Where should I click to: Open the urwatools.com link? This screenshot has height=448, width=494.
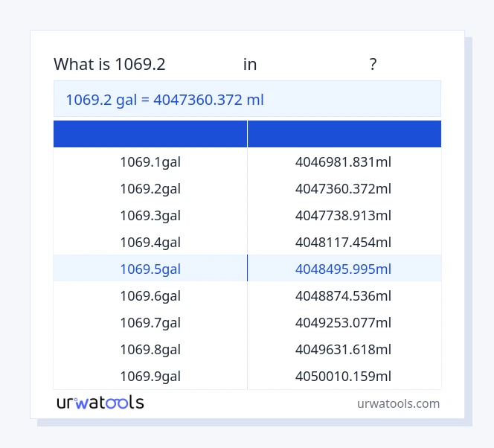tap(398, 403)
